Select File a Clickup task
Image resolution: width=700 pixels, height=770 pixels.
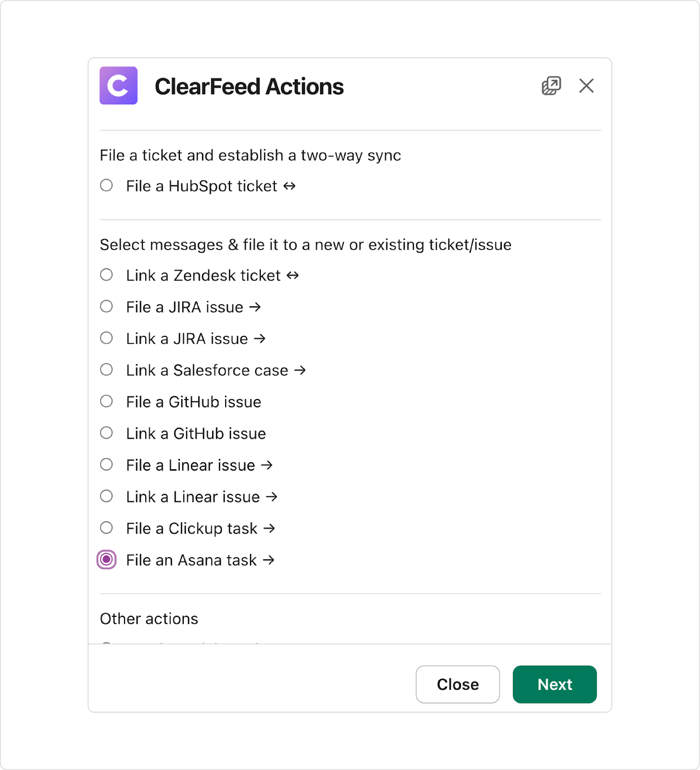point(106,528)
